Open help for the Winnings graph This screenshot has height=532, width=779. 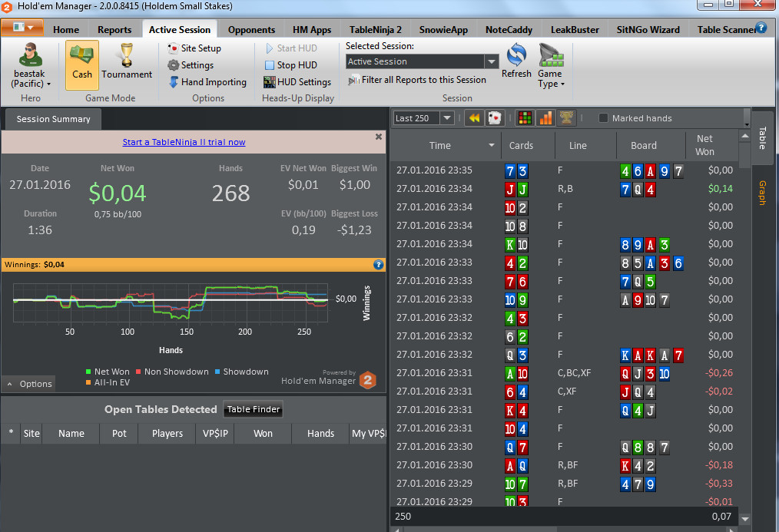[379, 265]
